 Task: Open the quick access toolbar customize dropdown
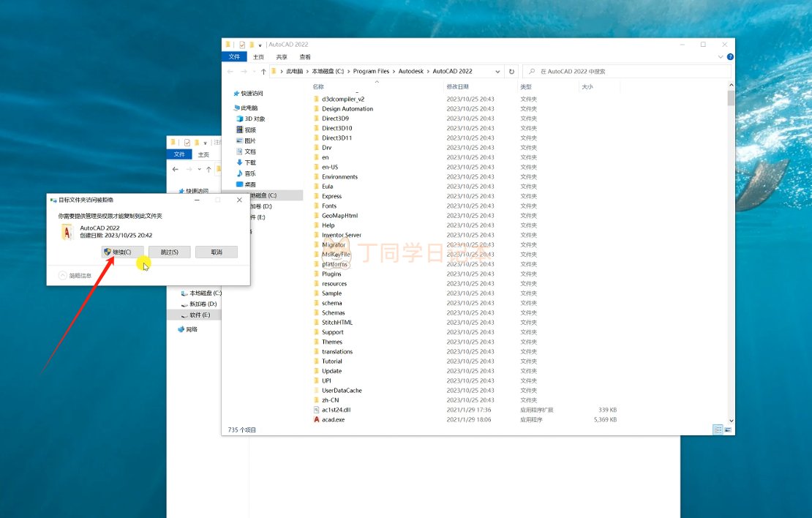(260, 45)
